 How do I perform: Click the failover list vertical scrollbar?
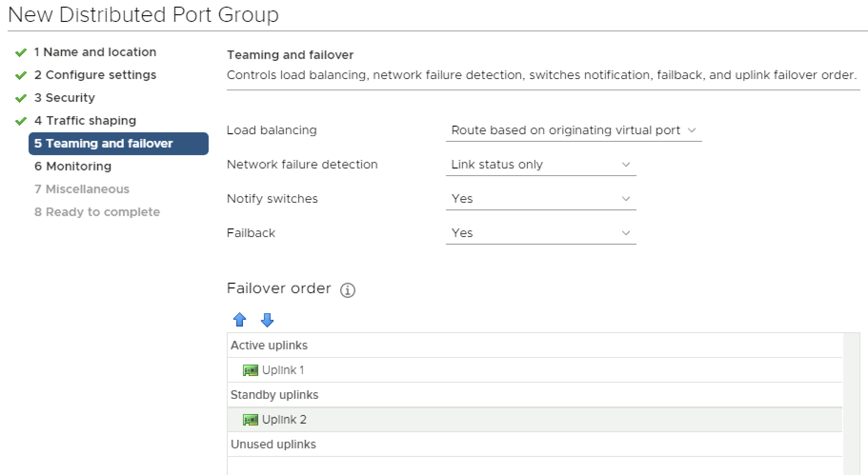[x=851, y=404]
